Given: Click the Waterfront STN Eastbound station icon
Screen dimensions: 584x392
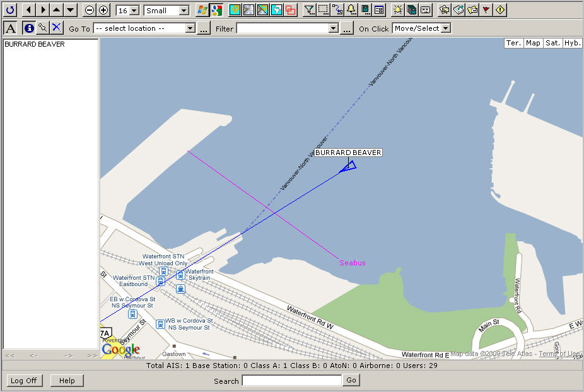Looking at the screenshot, I should coord(161,281).
